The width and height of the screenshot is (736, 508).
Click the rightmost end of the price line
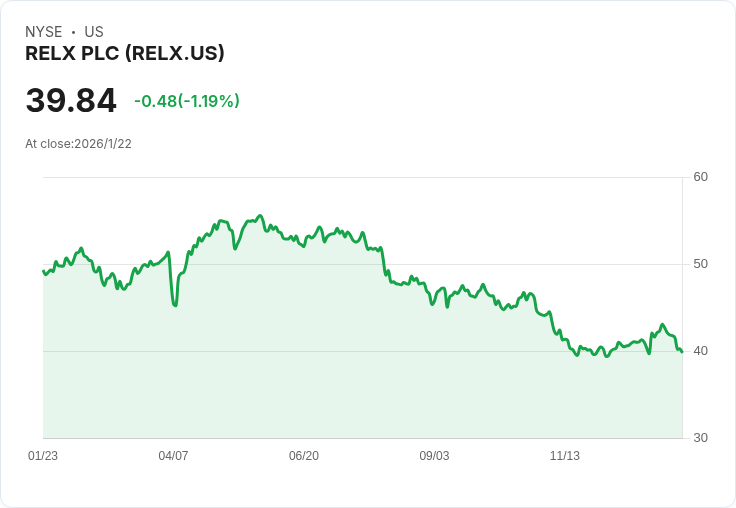point(681,351)
